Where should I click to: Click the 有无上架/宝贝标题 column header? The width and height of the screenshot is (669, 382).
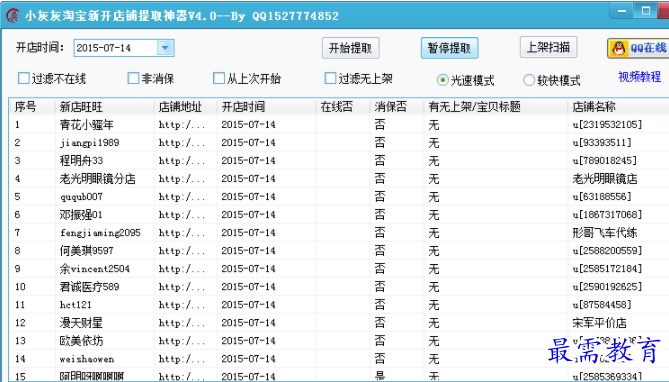point(496,107)
